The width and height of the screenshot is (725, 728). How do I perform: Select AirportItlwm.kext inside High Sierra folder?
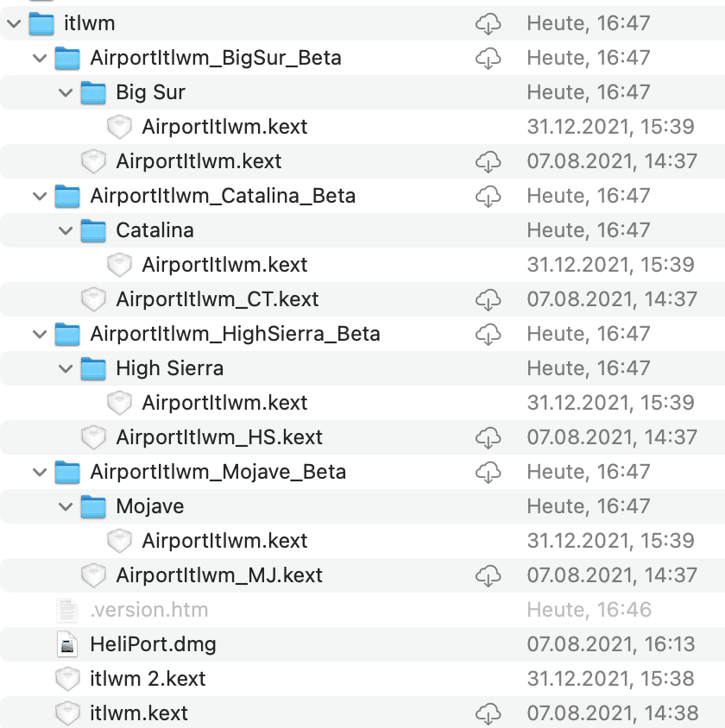(224, 403)
